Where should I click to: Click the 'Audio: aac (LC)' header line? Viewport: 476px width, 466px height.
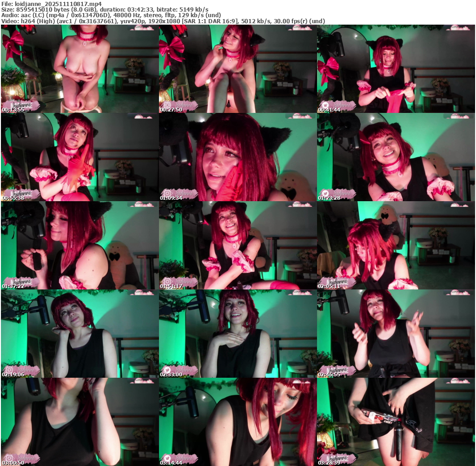coord(111,15)
